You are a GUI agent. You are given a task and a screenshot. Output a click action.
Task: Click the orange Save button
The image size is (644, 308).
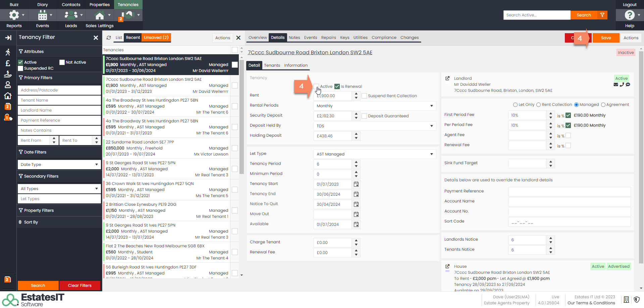tap(606, 38)
